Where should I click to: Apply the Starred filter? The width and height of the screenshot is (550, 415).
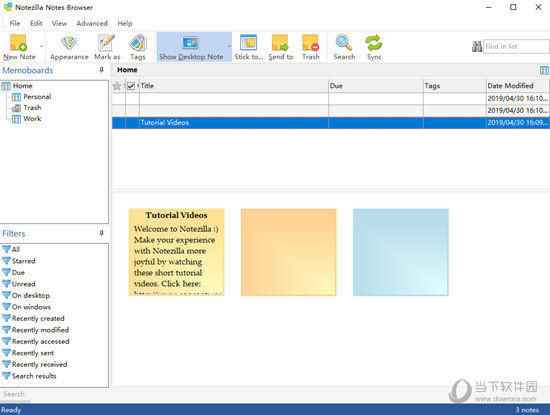(24, 261)
